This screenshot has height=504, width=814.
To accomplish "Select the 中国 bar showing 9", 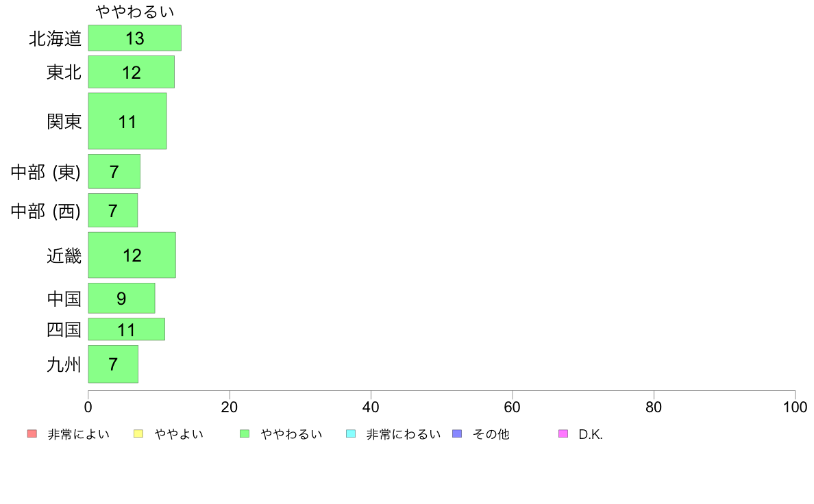I will point(121,298).
